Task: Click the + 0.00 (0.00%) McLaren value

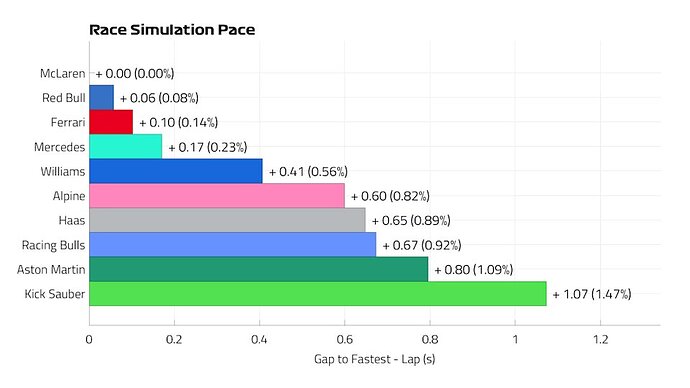Action: click(x=135, y=73)
